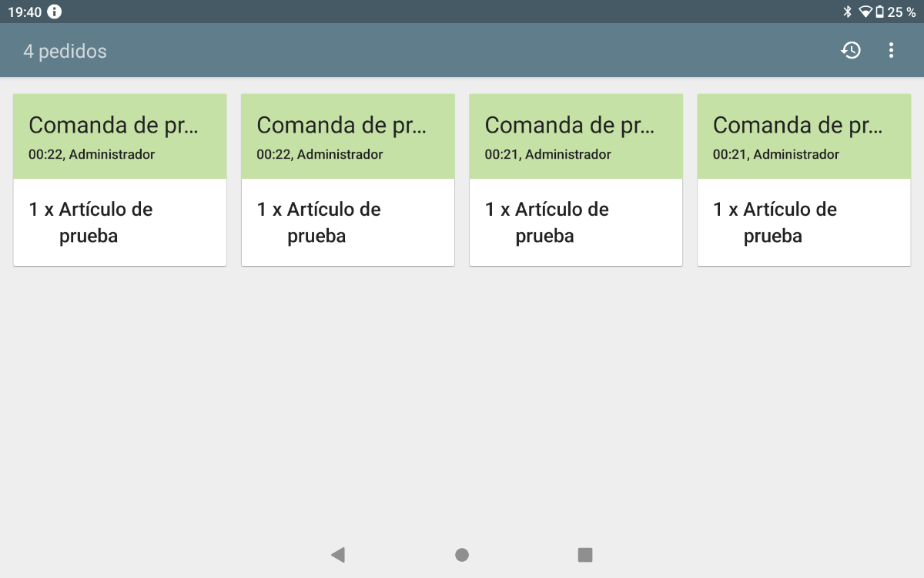This screenshot has width=924, height=578.
Task: Mark second card's Artículo de prueba item
Action: [348, 223]
